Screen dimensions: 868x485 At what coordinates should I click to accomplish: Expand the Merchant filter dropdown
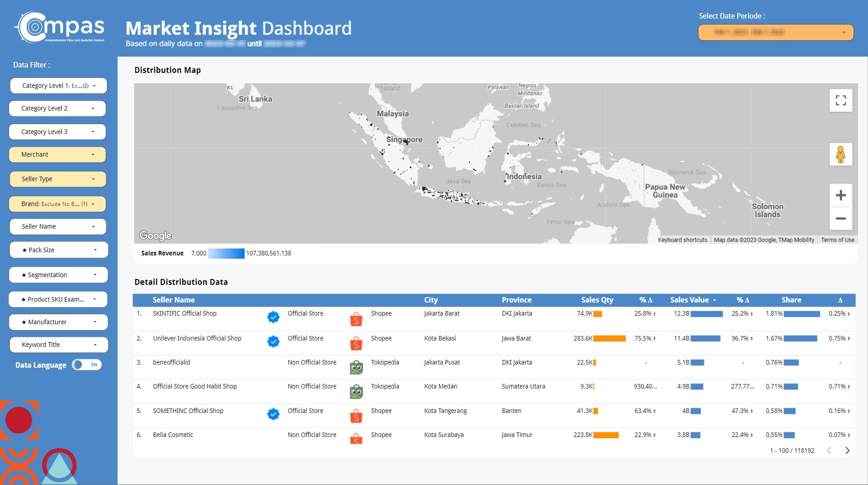click(58, 154)
